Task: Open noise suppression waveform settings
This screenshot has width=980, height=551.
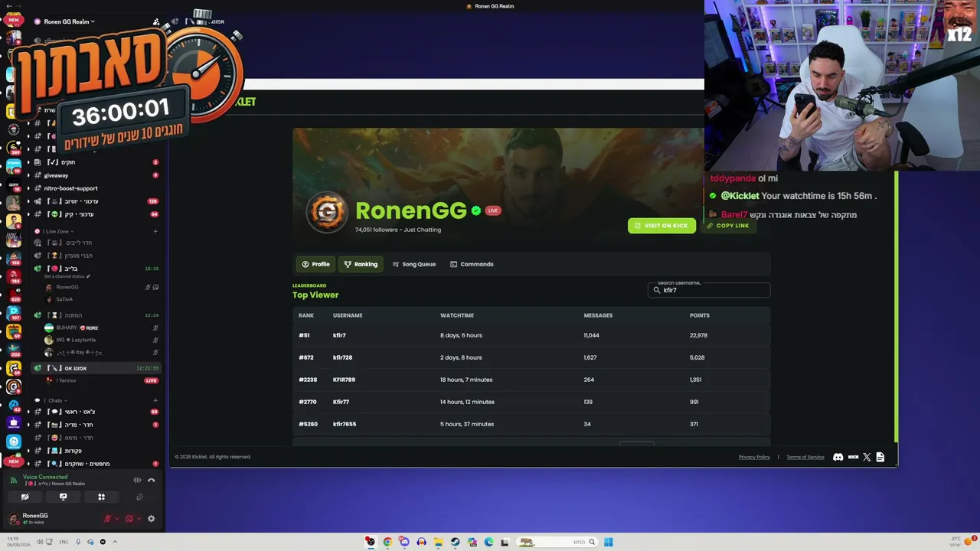Action: [x=138, y=480]
